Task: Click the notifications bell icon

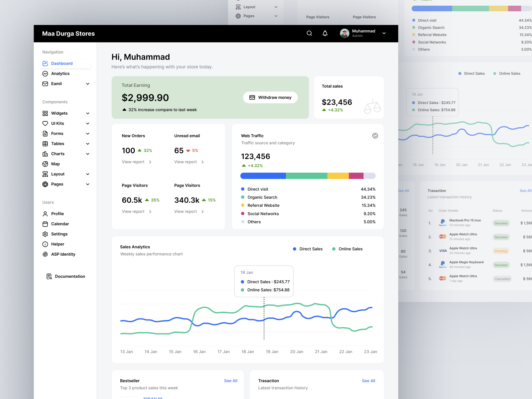Action: pyautogui.click(x=325, y=33)
